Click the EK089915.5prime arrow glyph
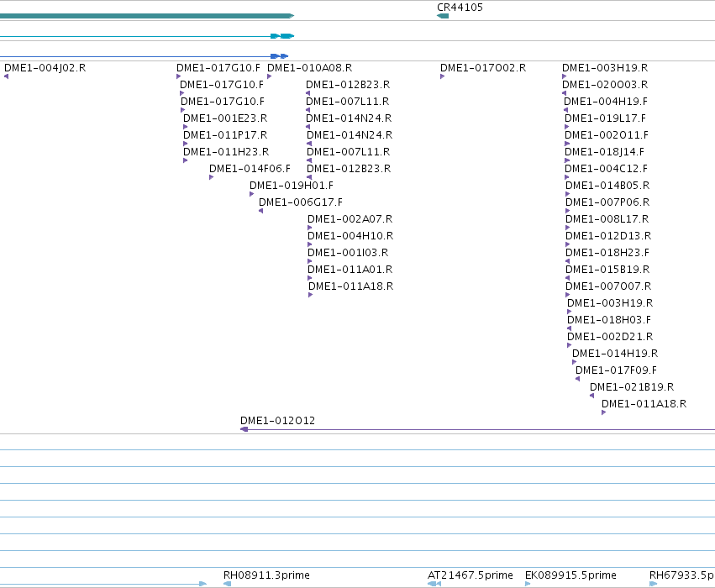Viewport: 715px width, 588px height. tap(528, 584)
